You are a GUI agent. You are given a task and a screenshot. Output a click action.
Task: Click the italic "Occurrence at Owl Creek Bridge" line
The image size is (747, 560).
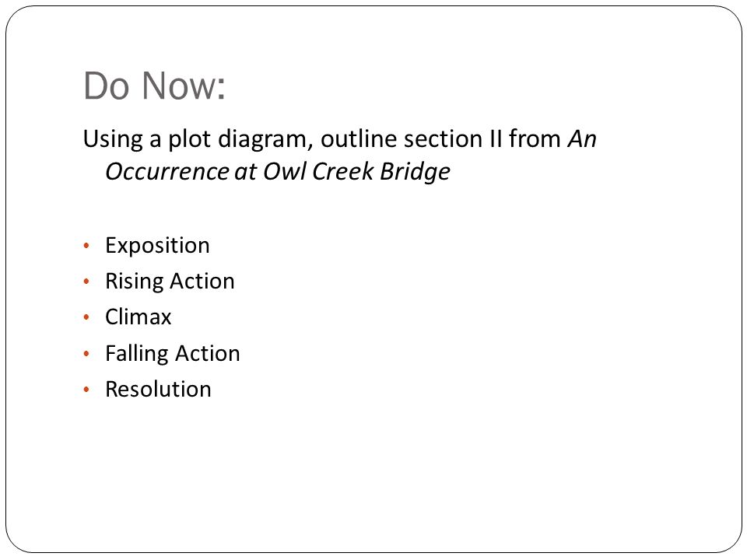278,171
